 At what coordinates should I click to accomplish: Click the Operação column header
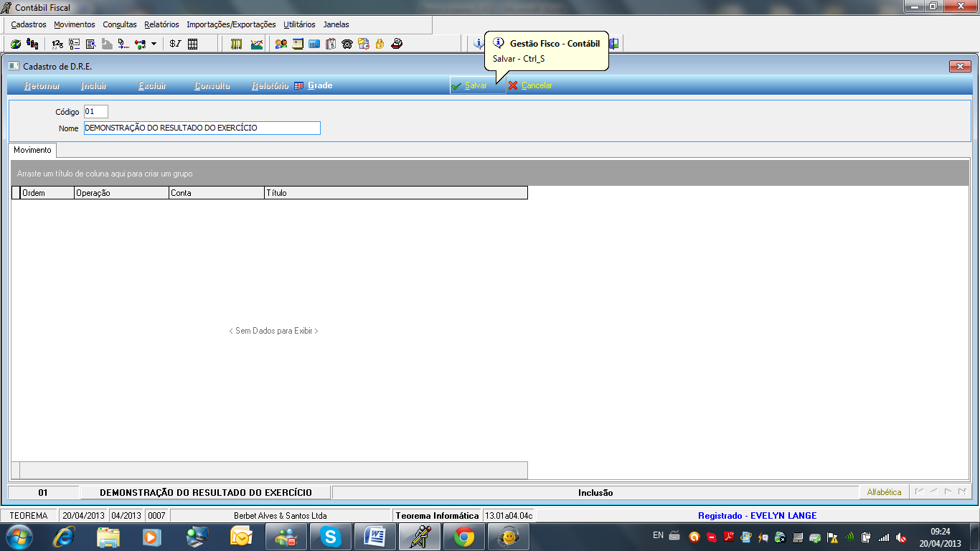click(x=121, y=193)
